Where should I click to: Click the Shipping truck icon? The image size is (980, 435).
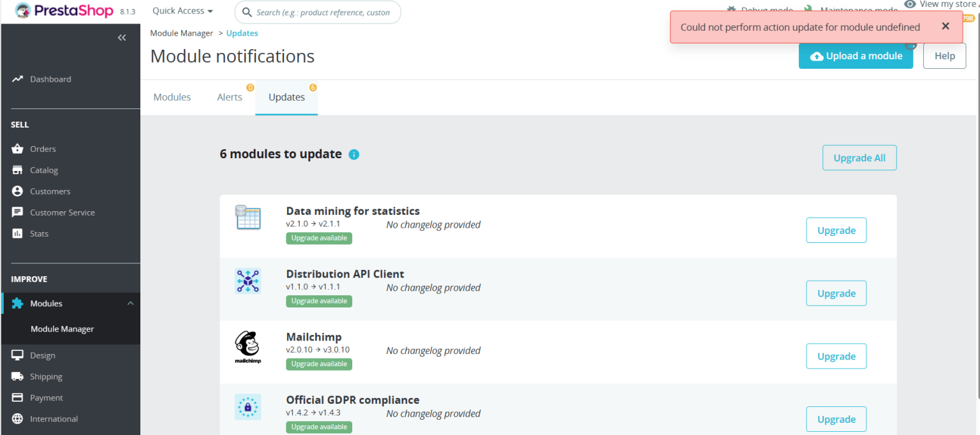click(x=18, y=376)
